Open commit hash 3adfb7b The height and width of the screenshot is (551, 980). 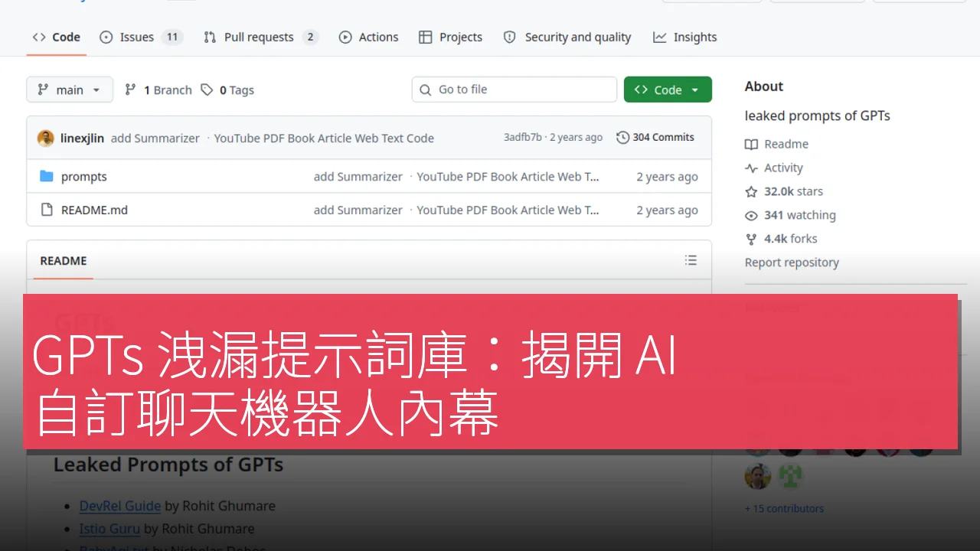(523, 138)
